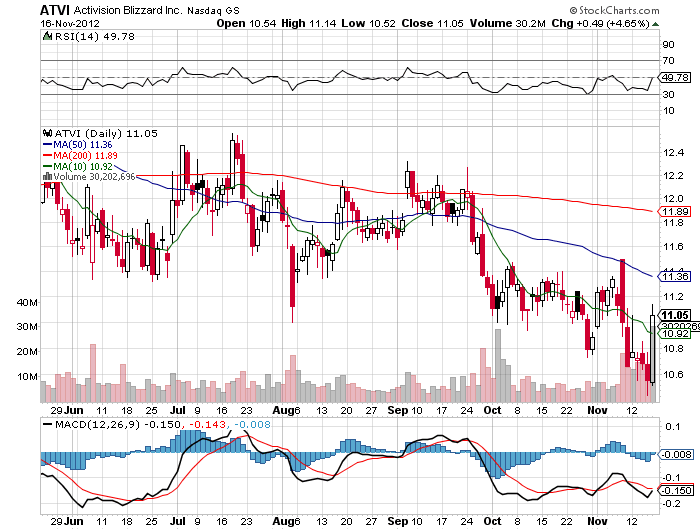
Task: Click the 12.4 price axis label
Action: point(673,153)
